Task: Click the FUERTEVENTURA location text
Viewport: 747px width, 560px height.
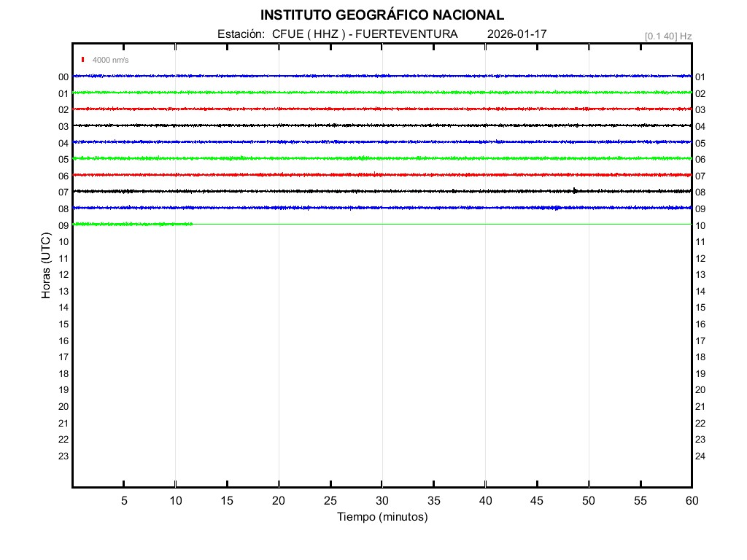Action: (406, 34)
